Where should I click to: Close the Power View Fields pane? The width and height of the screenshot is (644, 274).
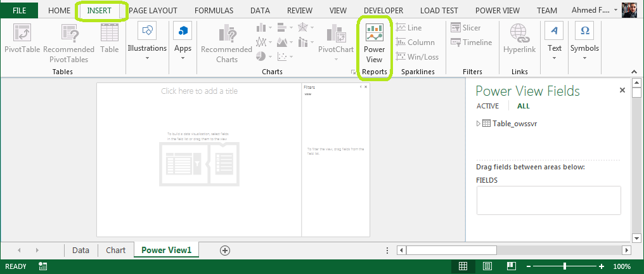click(622, 90)
